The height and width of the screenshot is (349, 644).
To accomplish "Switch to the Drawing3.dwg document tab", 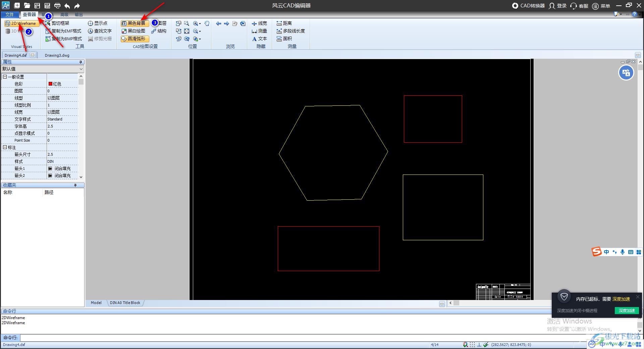I will point(57,55).
